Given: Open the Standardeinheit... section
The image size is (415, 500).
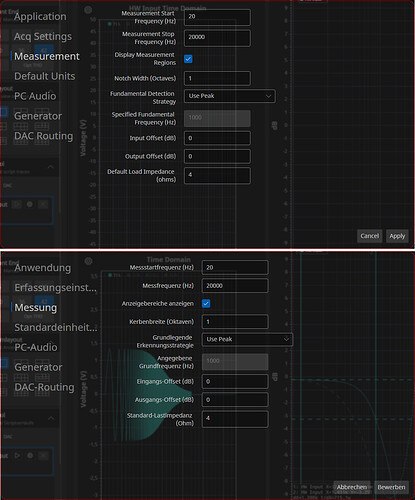Looking at the screenshot, I should click(56, 328).
